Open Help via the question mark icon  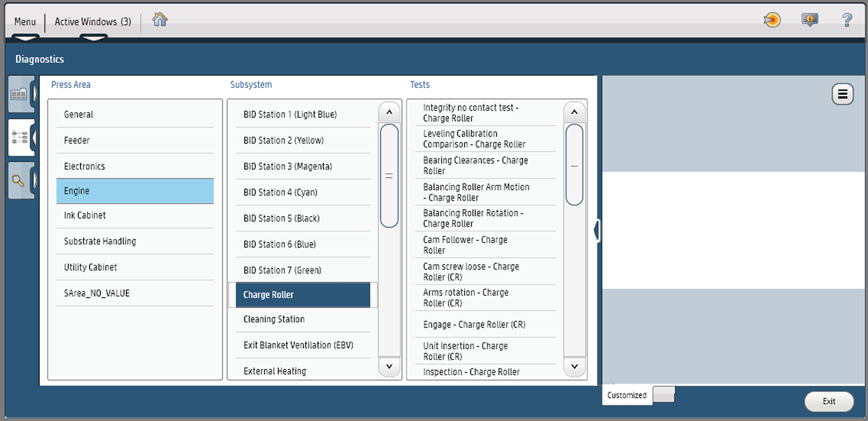847,20
